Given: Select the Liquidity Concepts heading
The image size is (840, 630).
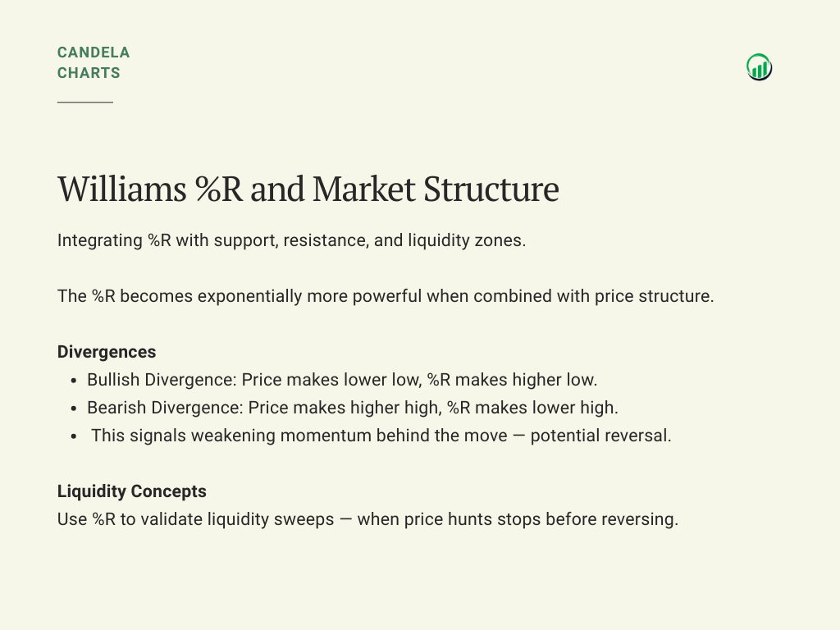Looking at the screenshot, I should pyautogui.click(x=132, y=491).
